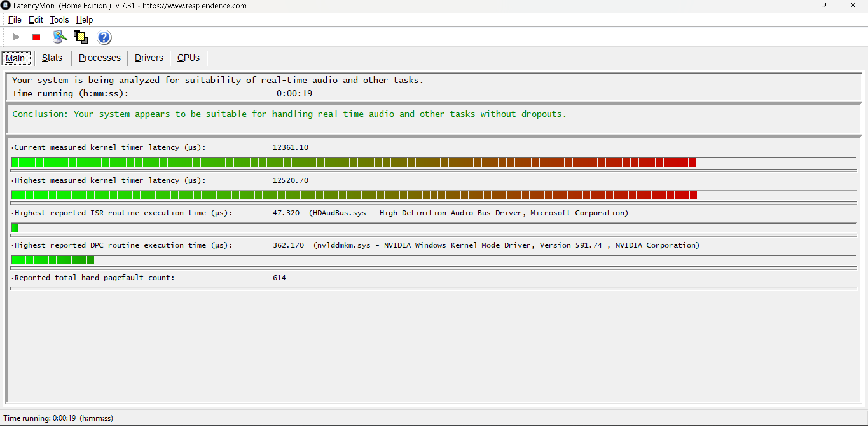
Task: Open the options icon with monitor and brush
Action: (x=60, y=37)
